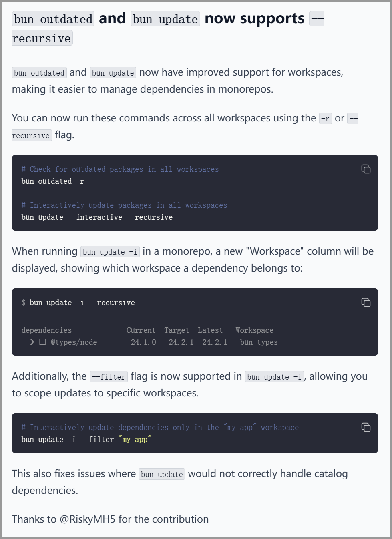This screenshot has height=539, width=392.
Task: Check the @types/node checkbox
Action: (x=43, y=342)
